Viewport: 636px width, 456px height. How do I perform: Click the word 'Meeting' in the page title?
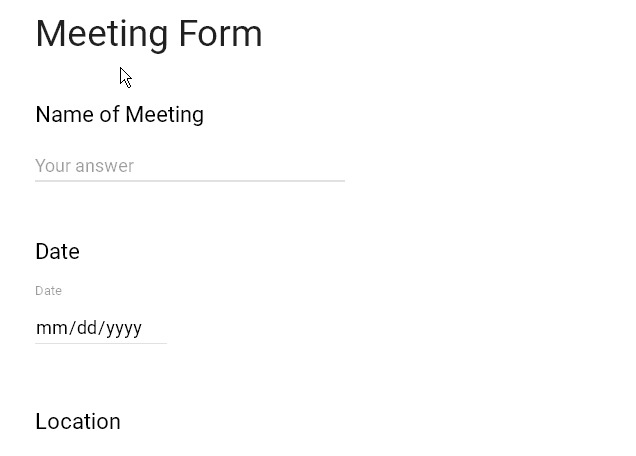tap(102, 34)
